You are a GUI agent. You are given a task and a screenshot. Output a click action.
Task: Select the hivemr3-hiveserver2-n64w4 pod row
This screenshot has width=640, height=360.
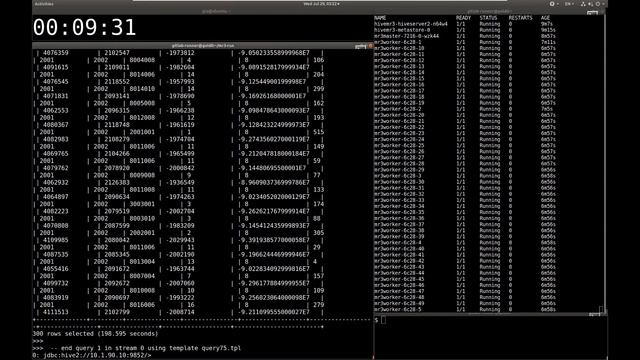tap(464, 24)
